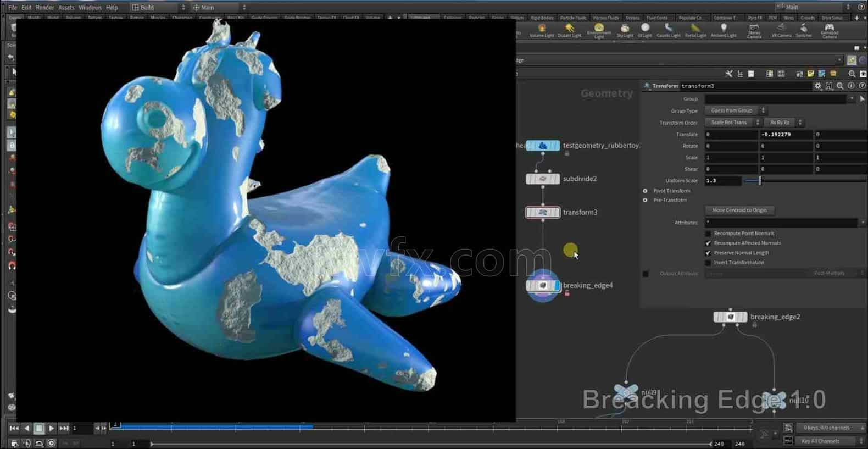
Task: Create a Gamepad Camera from the shelf
Action: 830,31
